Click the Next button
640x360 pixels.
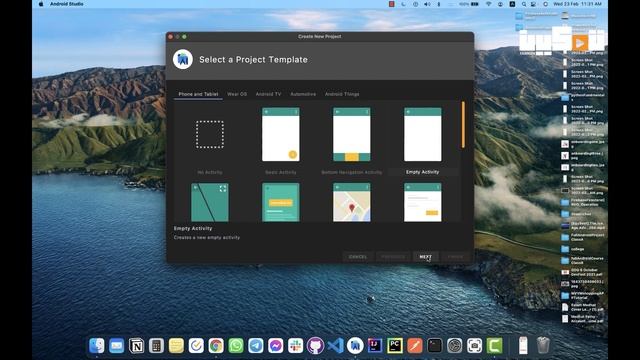click(425, 257)
